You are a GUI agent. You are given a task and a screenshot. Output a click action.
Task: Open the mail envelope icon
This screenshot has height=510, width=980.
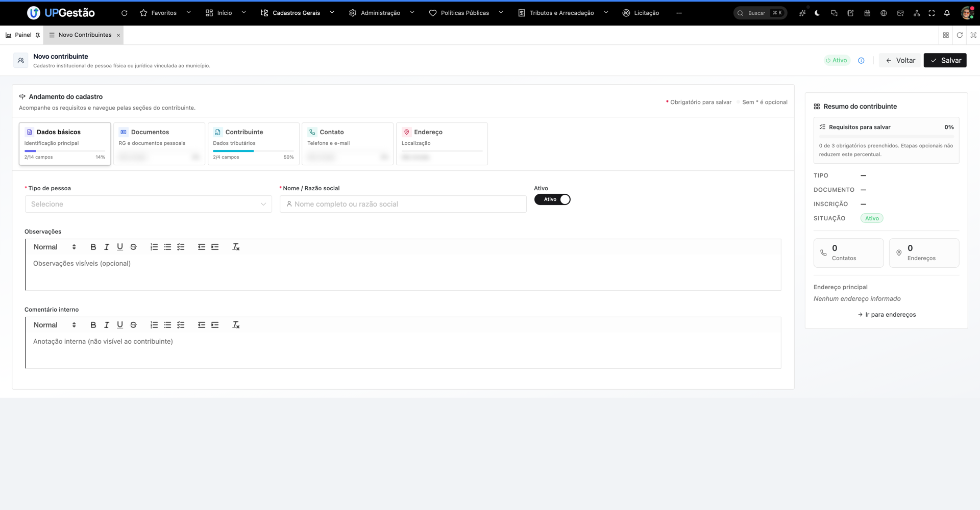(900, 13)
